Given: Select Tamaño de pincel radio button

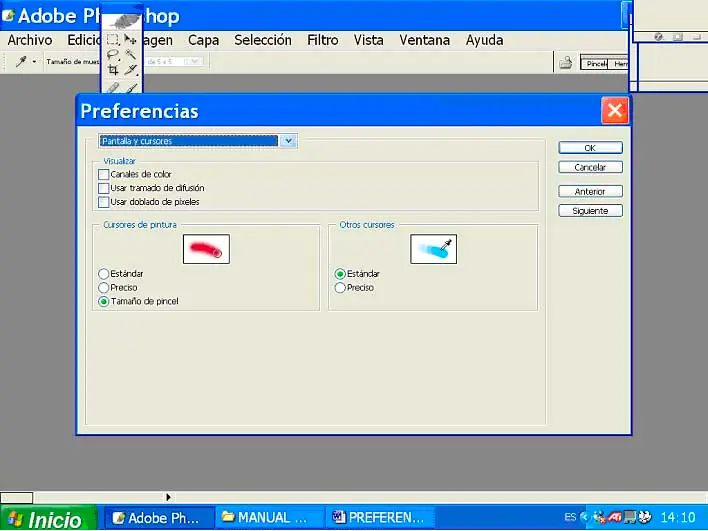Looking at the screenshot, I should tap(103, 301).
